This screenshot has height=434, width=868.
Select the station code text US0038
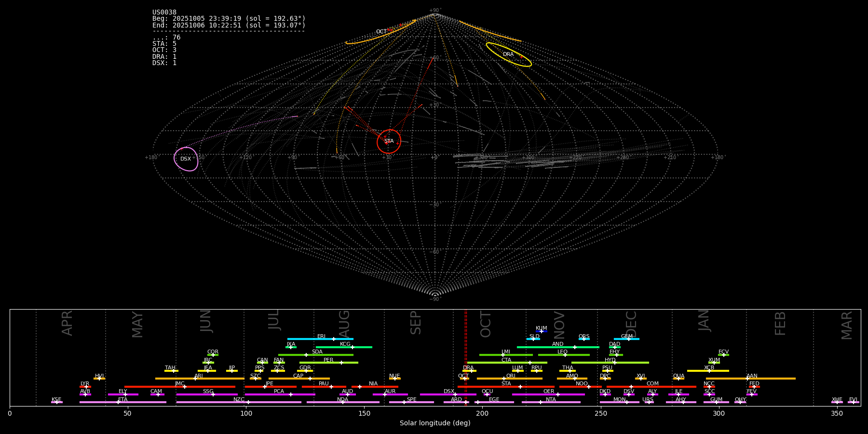coord(164,13)
